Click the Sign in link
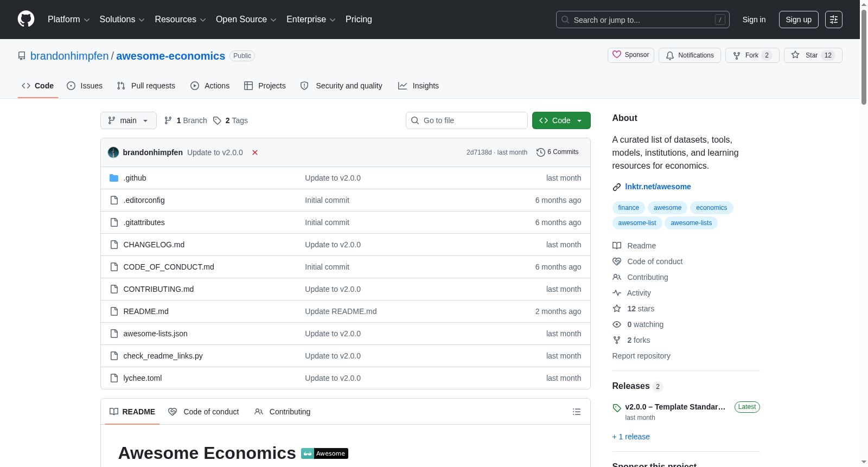The height and width of the screenshot is (467, 868). point(754,20)
